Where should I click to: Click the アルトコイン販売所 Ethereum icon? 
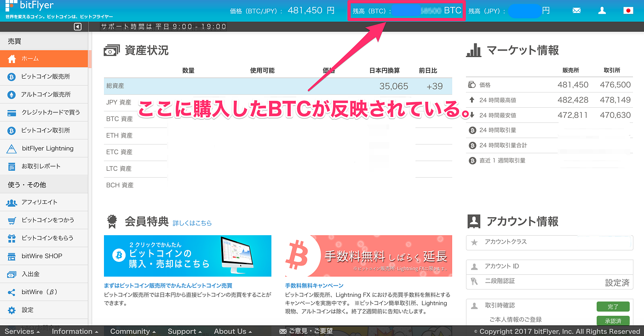12,94
